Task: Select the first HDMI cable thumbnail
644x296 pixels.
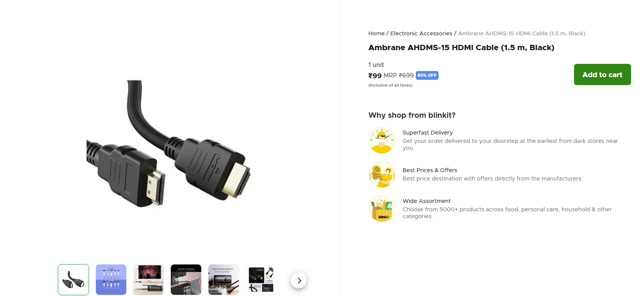Action: (73, 280)
